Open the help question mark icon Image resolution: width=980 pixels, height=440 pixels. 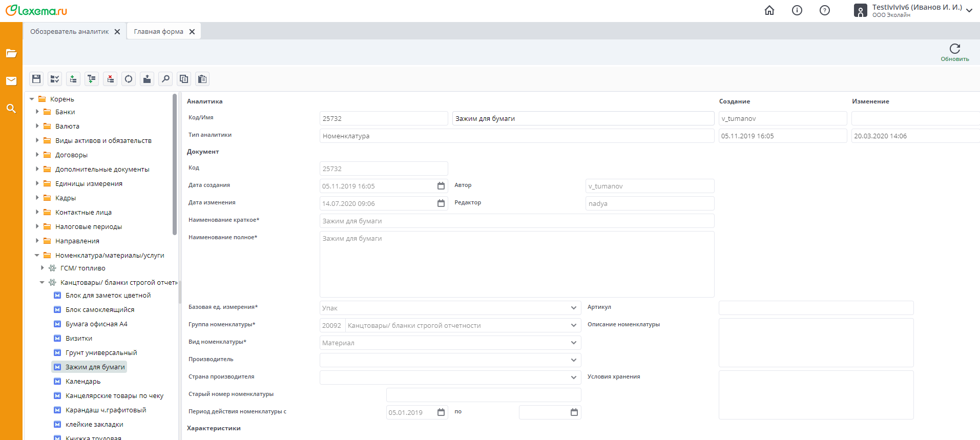point(825,10)
